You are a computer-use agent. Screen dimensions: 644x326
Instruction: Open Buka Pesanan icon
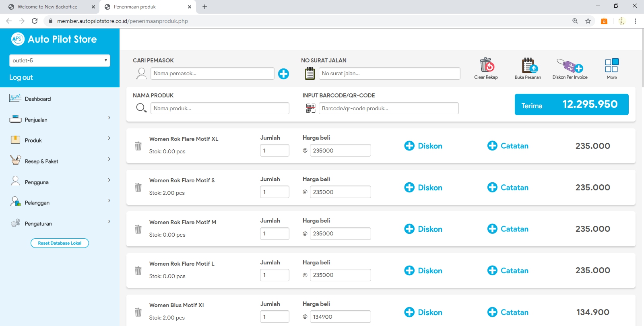(x=528, y=65)
